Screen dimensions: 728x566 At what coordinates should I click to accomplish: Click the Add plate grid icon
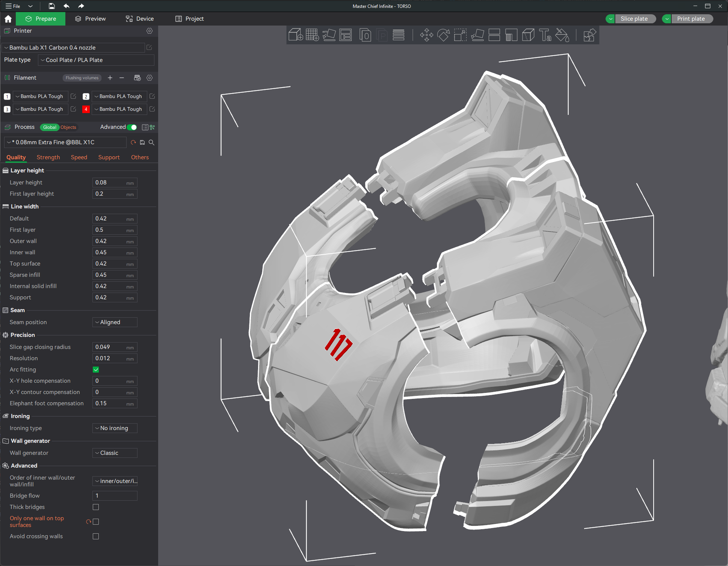(312, 35)
